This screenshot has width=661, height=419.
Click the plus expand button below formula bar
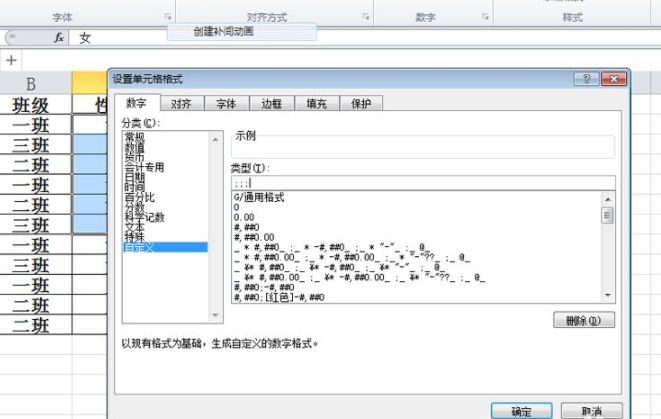pyautogui.click(x=11, y=60)
